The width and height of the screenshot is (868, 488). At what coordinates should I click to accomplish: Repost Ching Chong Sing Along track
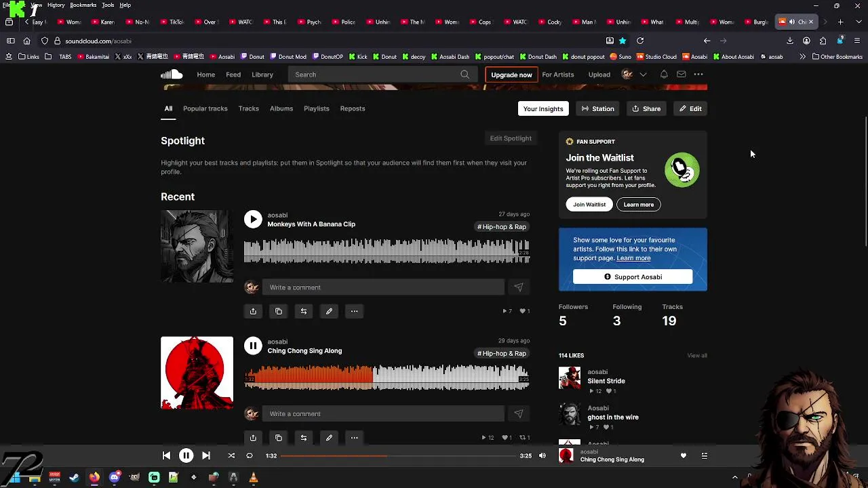click(x=304, y=438)
